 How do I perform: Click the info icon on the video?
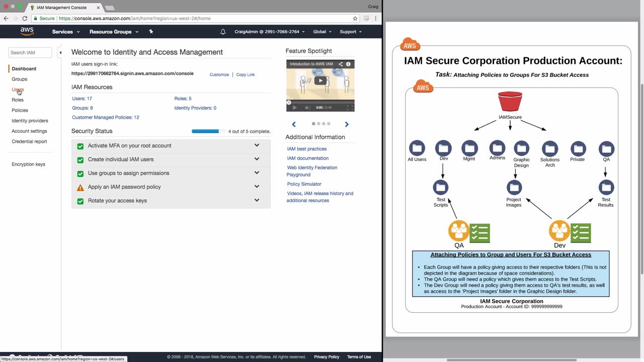click(x=348, y=64)
